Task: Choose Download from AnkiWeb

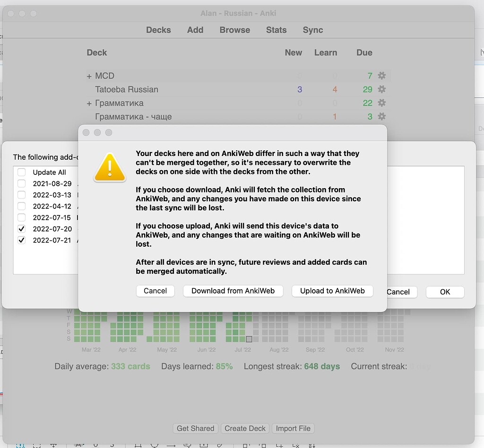Action: click(233, 291)
